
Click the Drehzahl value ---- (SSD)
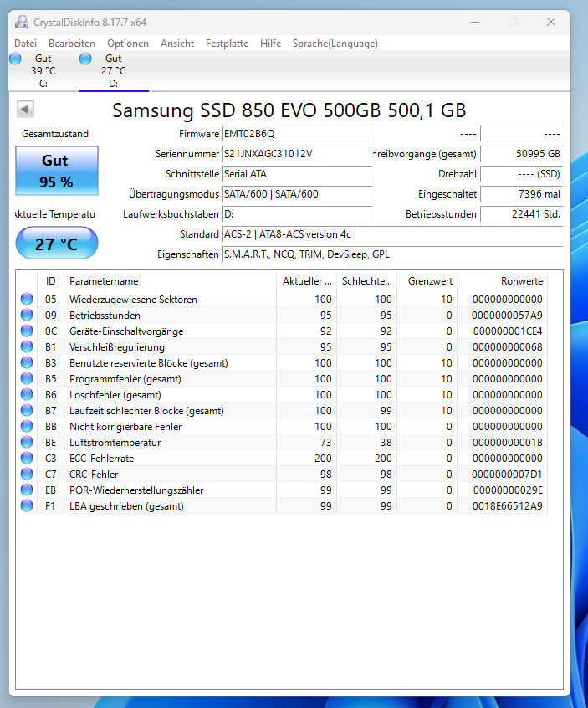[x=522, y=174]
